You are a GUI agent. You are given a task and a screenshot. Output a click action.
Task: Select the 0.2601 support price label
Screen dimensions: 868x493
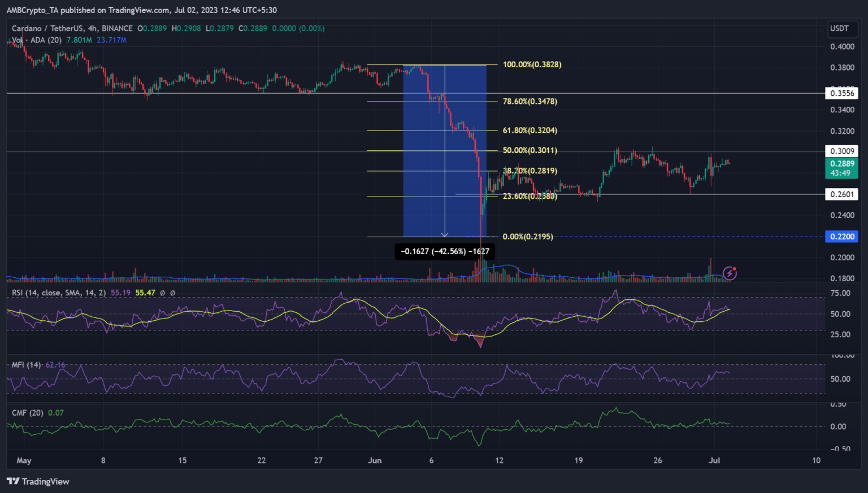(x=841, y=194)
